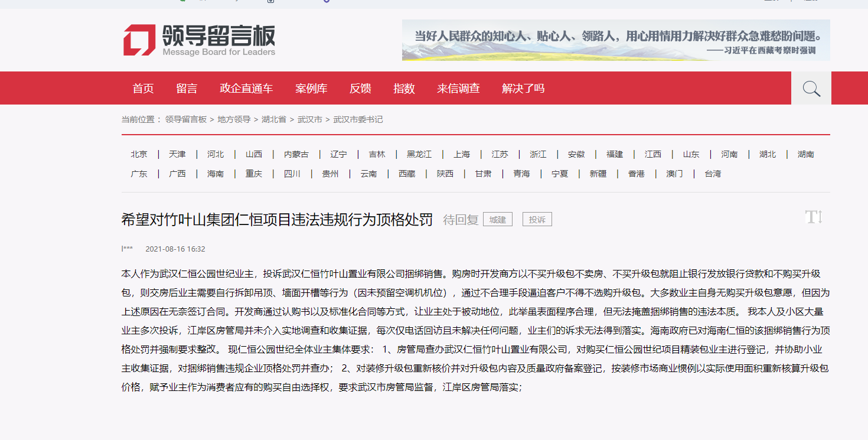Open the 解决了吗 page

click(x=523, y=89)
